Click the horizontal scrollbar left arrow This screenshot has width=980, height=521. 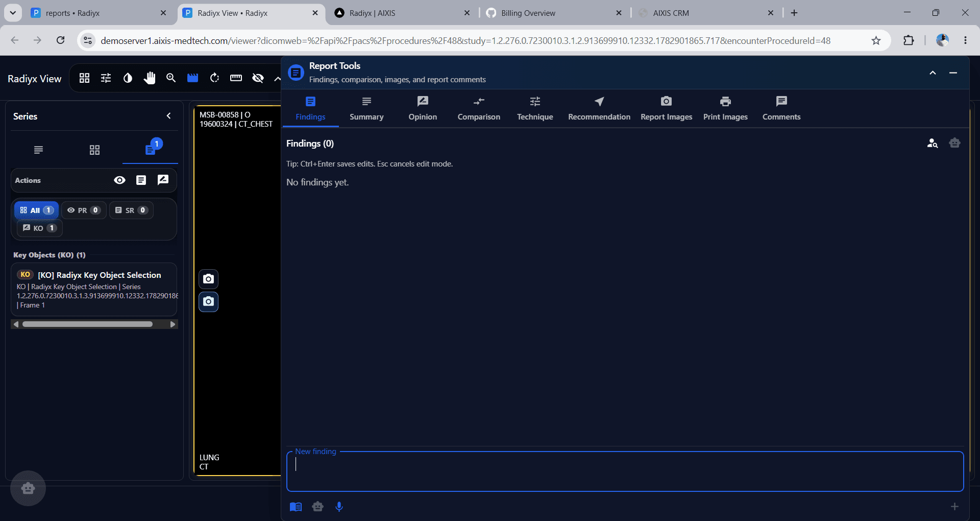coord(16,324)
